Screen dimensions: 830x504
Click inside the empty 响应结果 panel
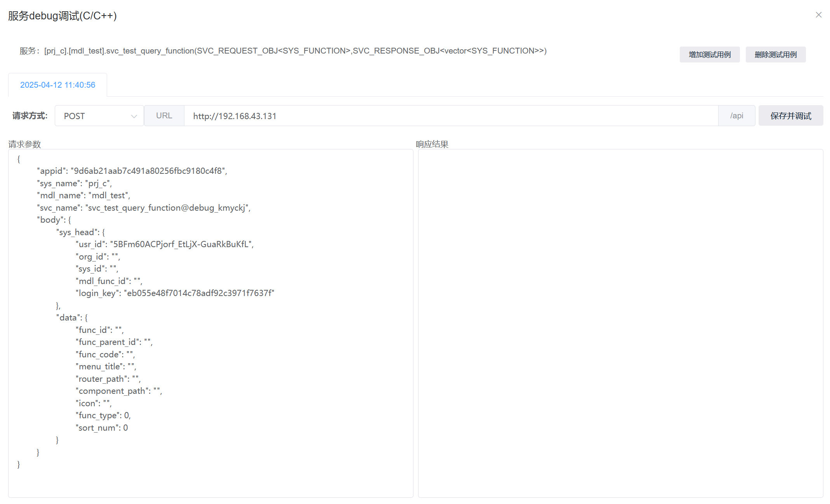tap(620, 322)
